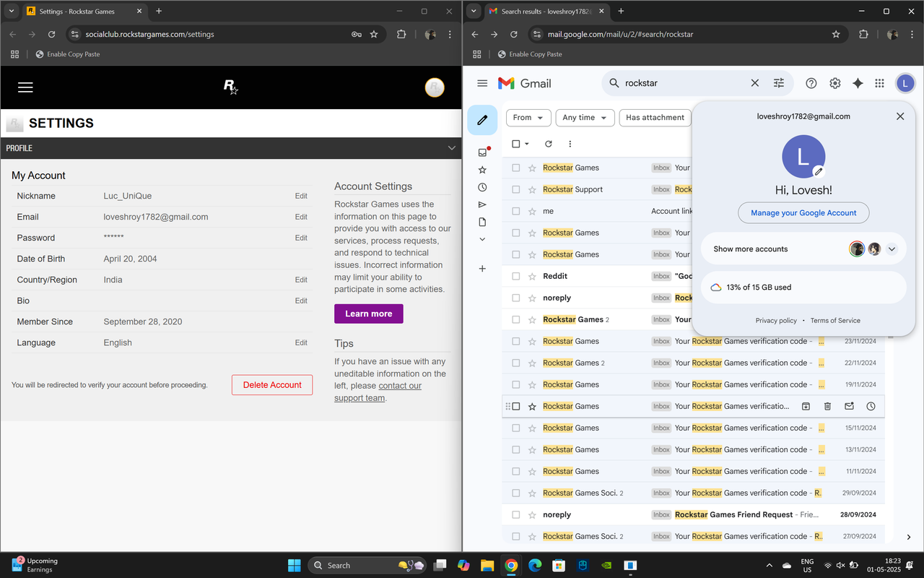
Task: Open new tab in the Rockstar Chrome window
Action: coord(159,11)
